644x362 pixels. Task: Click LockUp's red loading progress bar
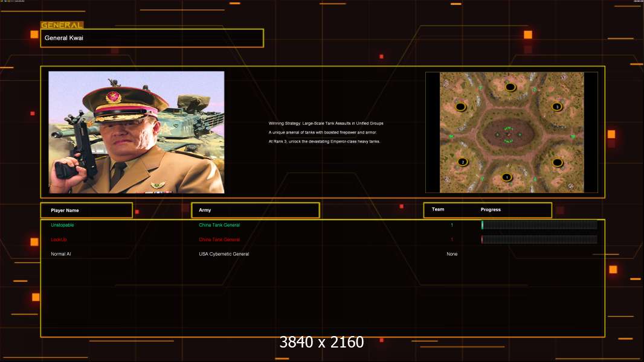(x=539, y=240)
